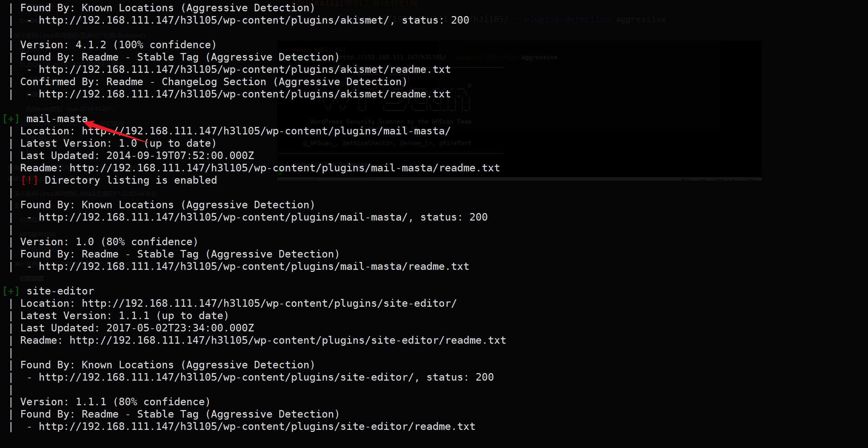Open the akismet plugins URL with status 200
868x448 pixels.
[214, 20]
